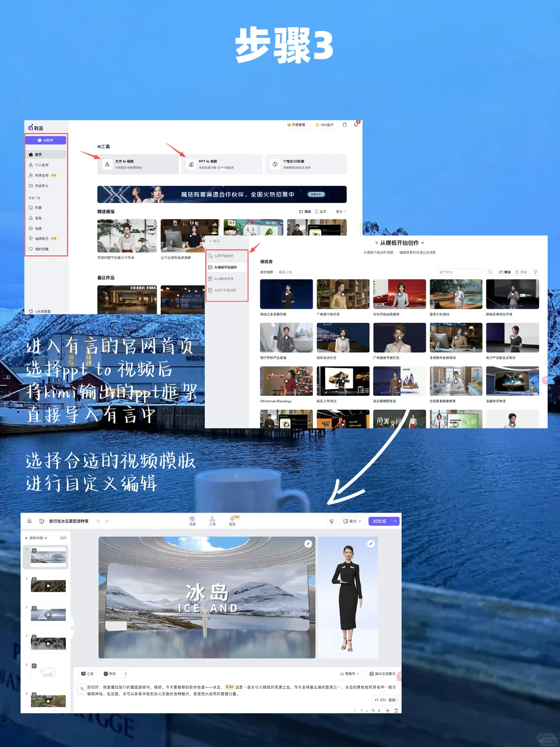The image size is (560, 747).
Task: Select 从模板开始创作 option
Action: (227, 267)
